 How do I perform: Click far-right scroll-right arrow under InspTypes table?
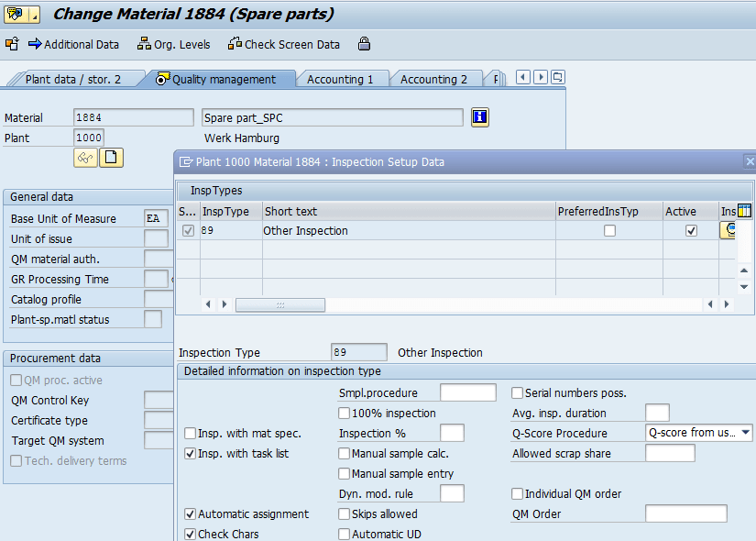pyautogui.click(x=727, y=304)
